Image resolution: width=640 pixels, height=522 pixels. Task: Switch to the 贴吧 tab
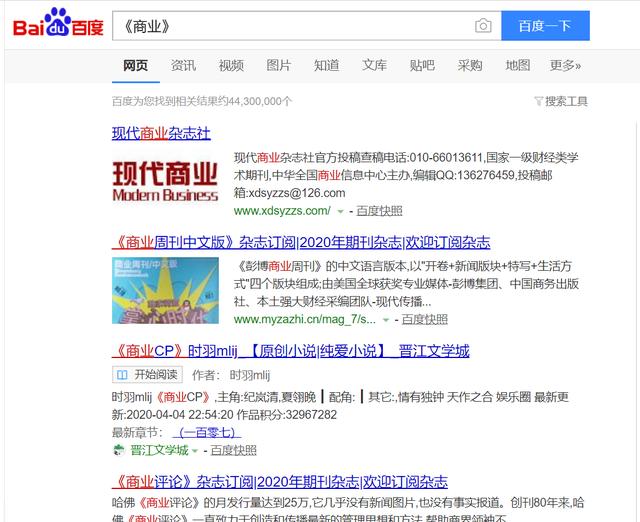(x=422, y=65)
